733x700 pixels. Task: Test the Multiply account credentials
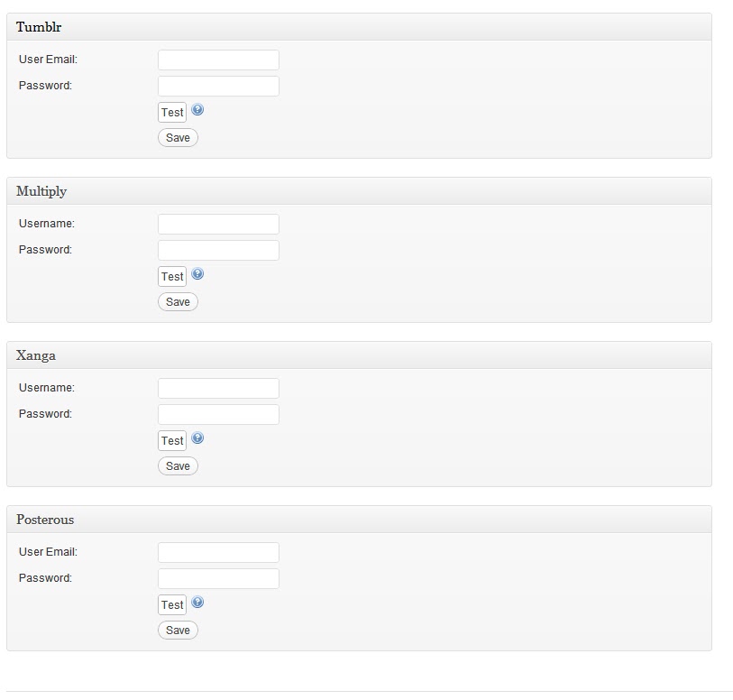click(172, 276)
